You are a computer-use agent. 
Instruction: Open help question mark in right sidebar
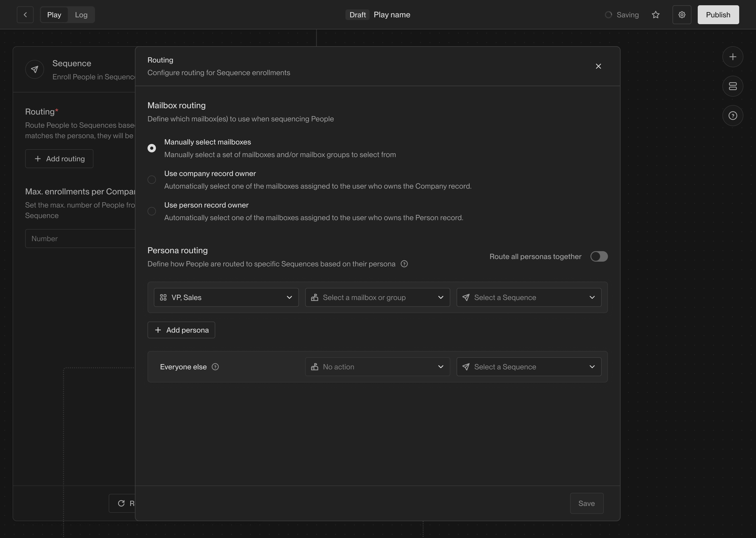tap(732, 116)
